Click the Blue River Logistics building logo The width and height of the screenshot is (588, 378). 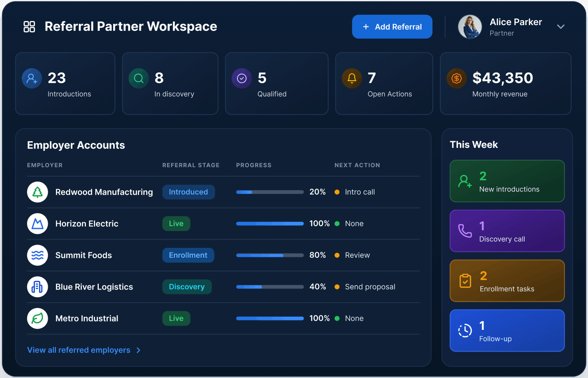(x=37, y=287)
